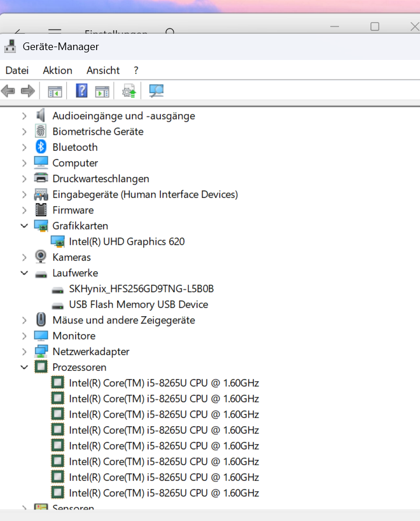This screenshot has width=420, height=521.
Task: Click the Computer monitor category icon
Action: click(41, 163)
